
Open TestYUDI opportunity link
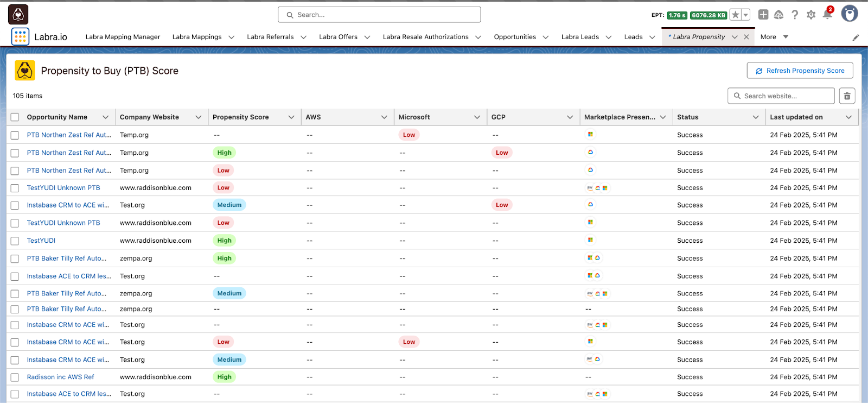pos(41,241)
